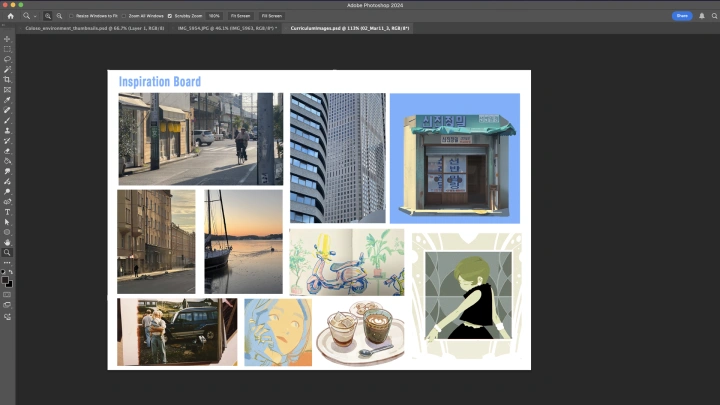The image size is (720, 405).
Task: Click the skyscraper photo on the board
Action: (x=338, y=158)
